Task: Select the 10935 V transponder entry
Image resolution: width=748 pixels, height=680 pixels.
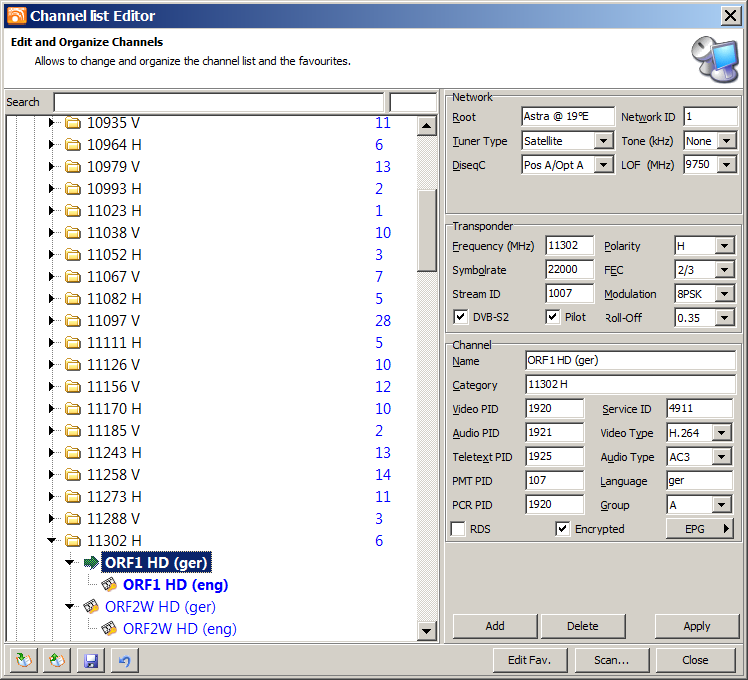Action: 113,123
